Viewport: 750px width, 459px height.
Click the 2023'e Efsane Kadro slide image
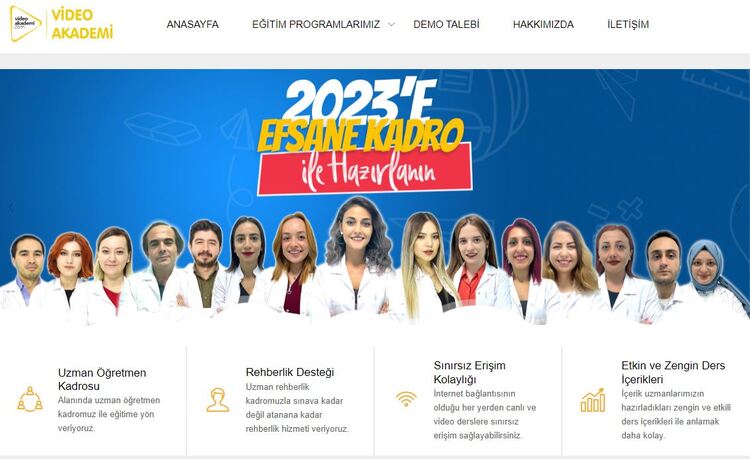pyautogui.click(x=375, y=198)
